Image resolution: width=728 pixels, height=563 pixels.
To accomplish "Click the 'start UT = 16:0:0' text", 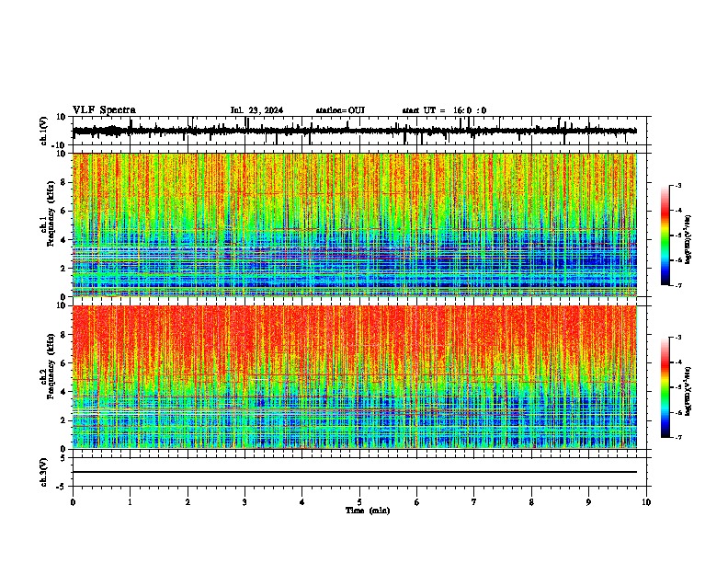I will (x=444, y=110).
